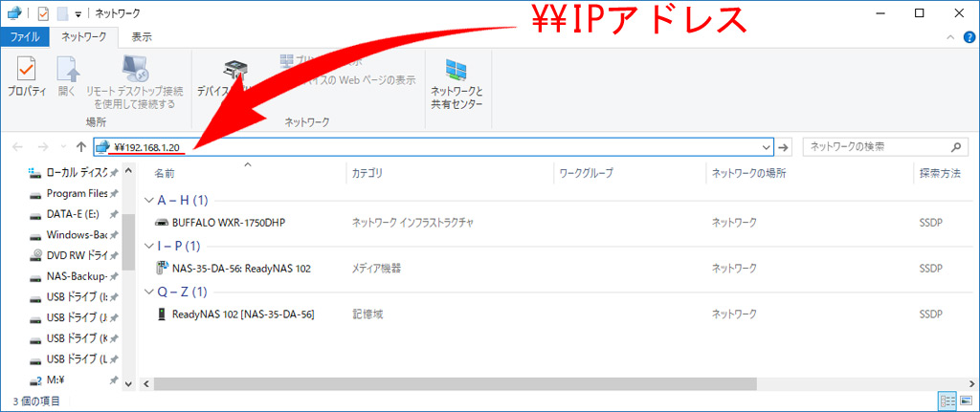This screenshot has width=980, height=412.
Task: Click Remote Desktop connection ribbon button
Action: (x=135, y=82)
